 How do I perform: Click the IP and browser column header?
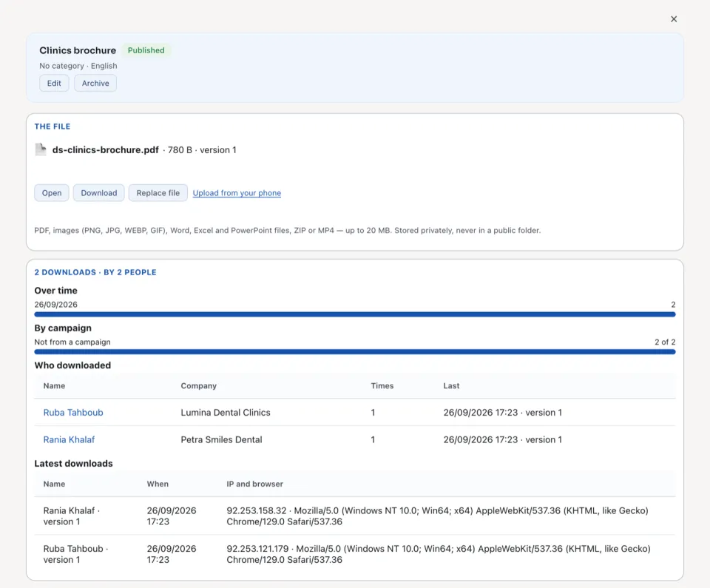255,484
